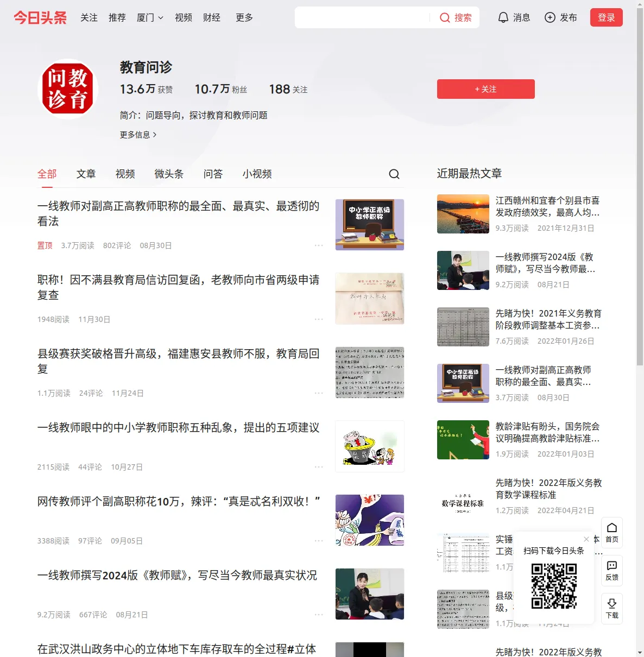644x657 pixels.
Task: Open the green chalkboard thumbnail for 教龄津贴
Action: pos(463,440)
